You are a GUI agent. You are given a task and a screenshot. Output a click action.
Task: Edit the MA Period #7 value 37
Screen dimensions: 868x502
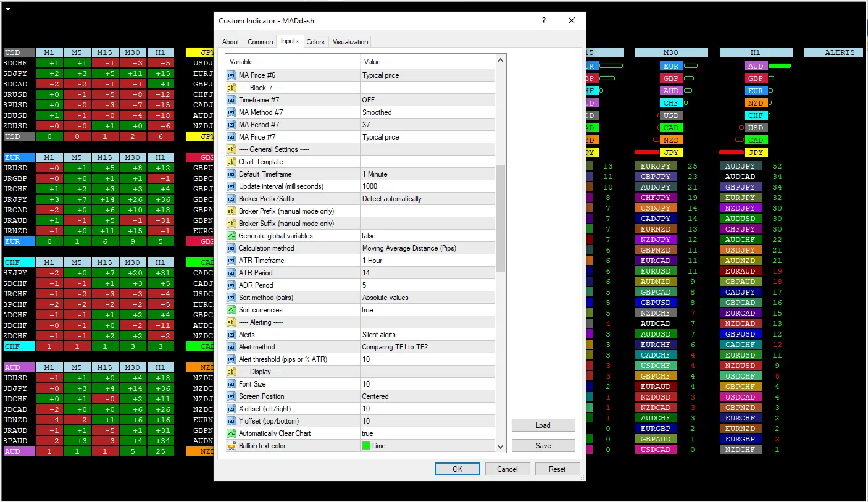point(427,125)
